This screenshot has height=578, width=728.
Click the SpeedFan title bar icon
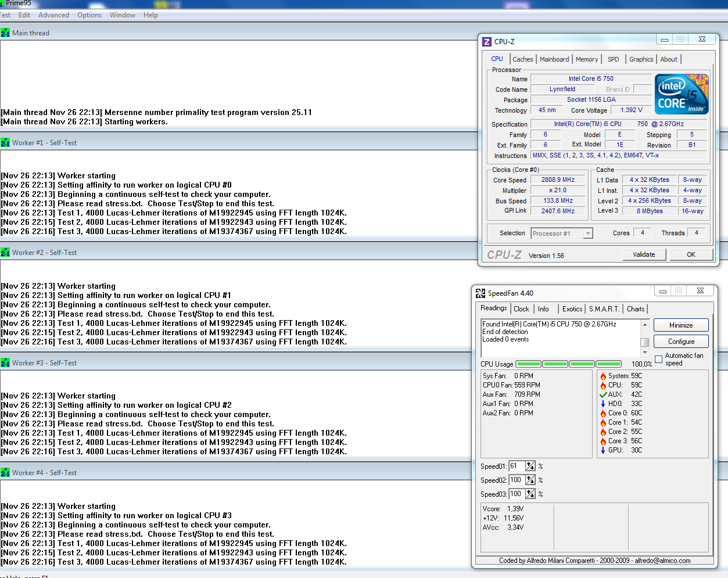[480, 293]
